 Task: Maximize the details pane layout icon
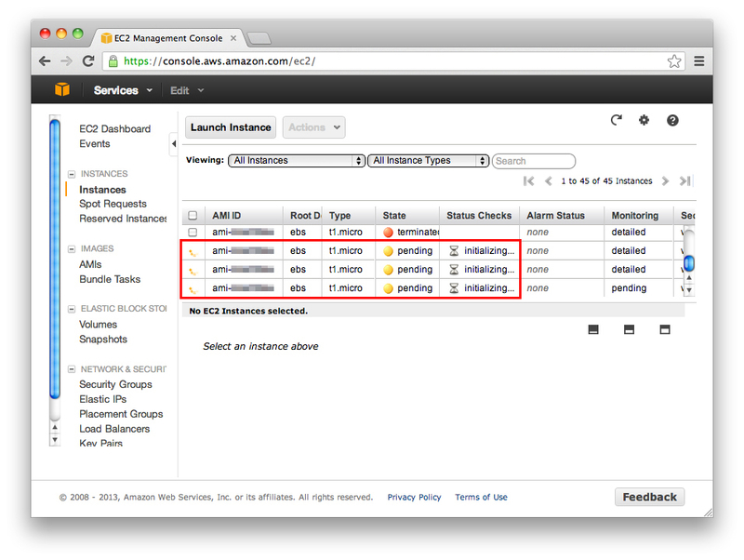tap(665, 329)
